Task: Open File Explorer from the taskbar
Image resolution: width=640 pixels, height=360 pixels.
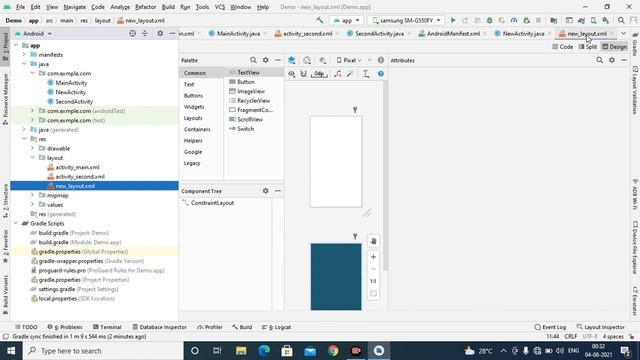Action: coord(241,351)
